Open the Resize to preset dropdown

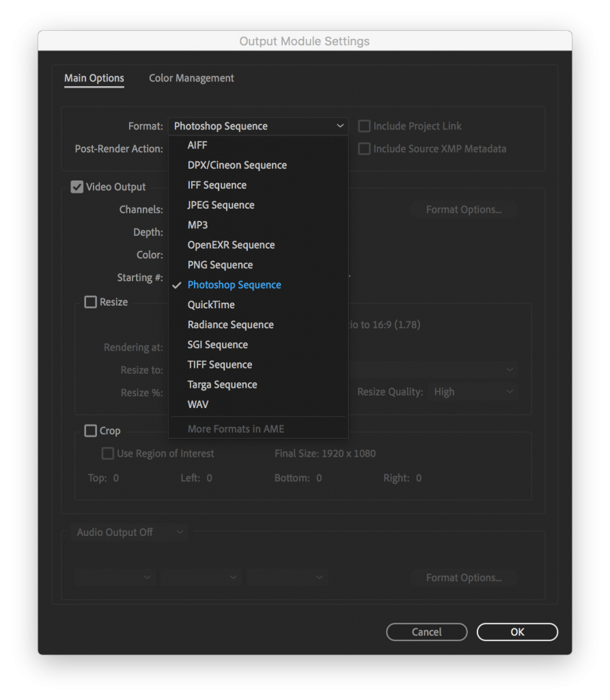pos(433,370)
